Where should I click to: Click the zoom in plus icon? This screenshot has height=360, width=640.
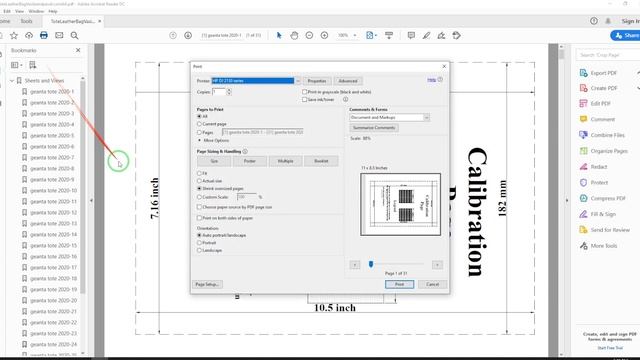point(324,36)
